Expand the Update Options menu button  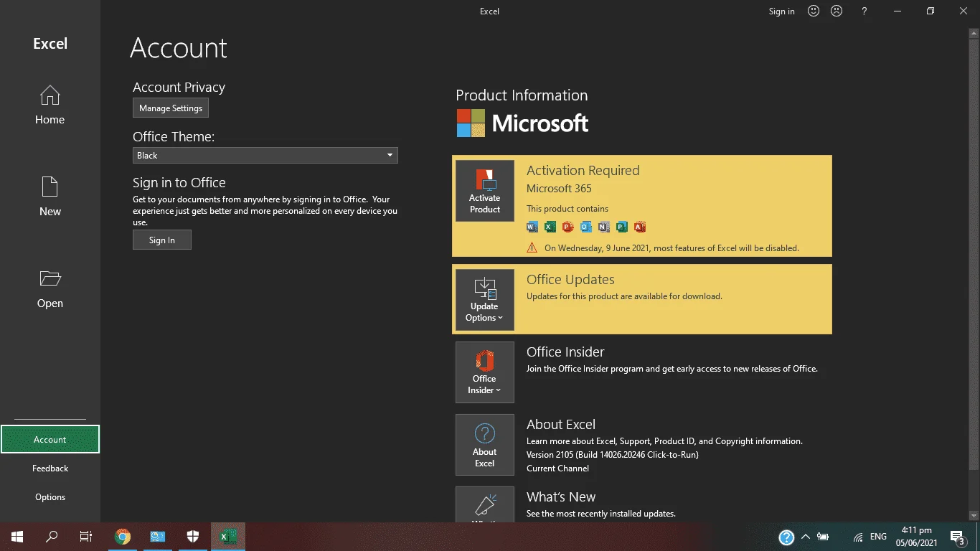485,300
